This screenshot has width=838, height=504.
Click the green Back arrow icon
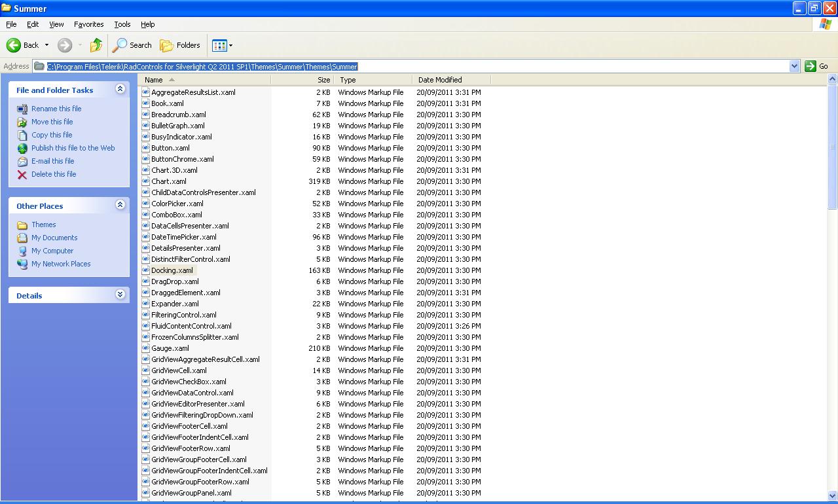tap(13, 45)
